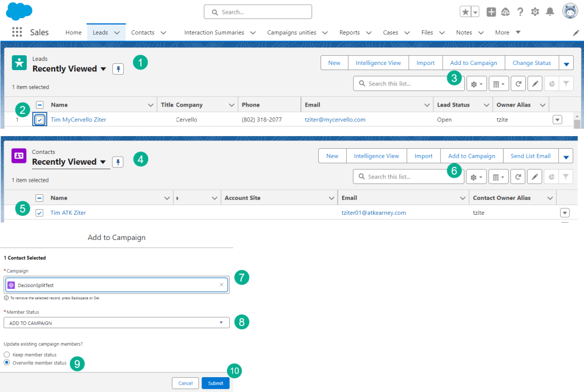Toggle the Tim ATK Ziter contact checkbox

[39, 213]
